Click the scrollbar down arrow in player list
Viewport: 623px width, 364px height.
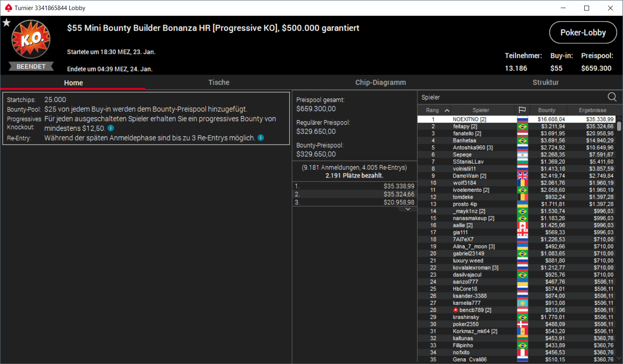click(619, 358)
